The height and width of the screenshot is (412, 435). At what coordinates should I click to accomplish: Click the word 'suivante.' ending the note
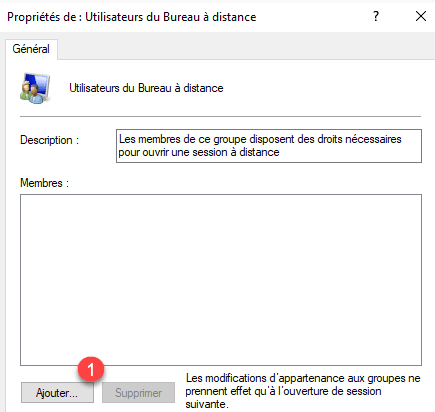[207, 404]
